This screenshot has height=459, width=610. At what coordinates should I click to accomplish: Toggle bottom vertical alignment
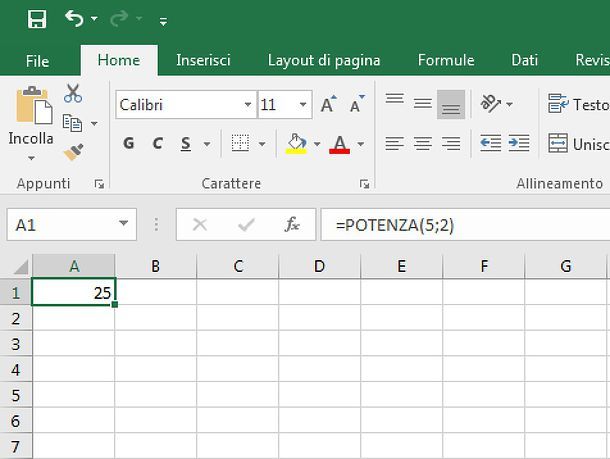451,104
